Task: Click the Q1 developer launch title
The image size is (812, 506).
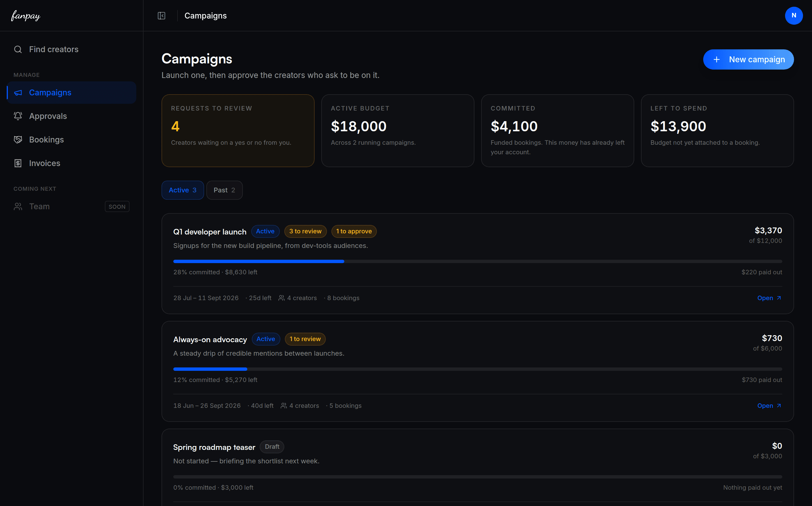Action: [x=210, y=232]
